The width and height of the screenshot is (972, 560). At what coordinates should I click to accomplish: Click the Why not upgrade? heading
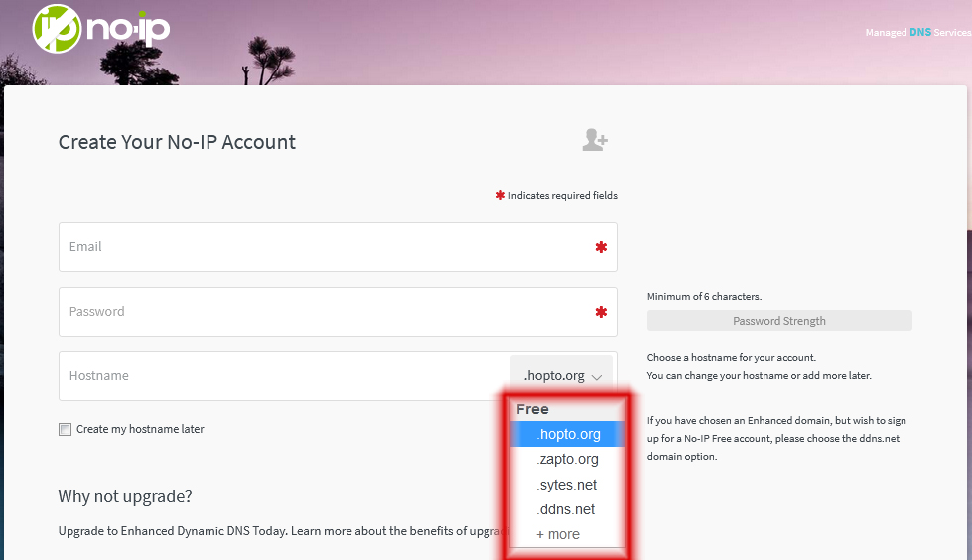[125, 496]
